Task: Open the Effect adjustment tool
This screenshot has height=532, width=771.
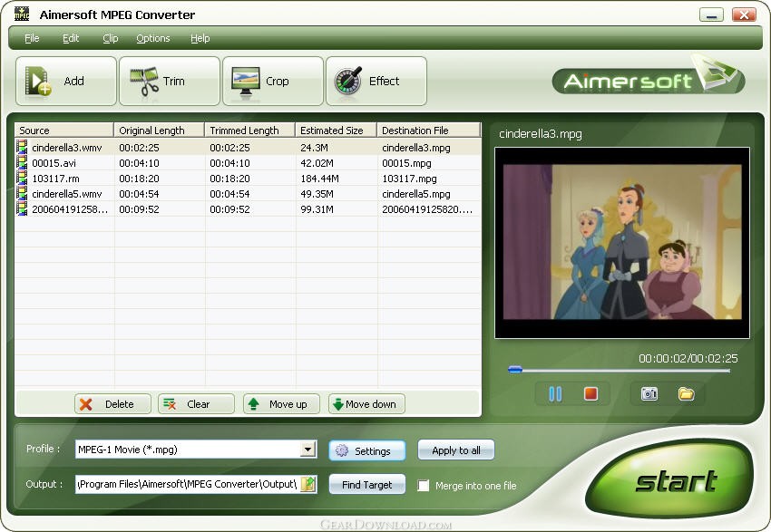Action: (376, 81)
